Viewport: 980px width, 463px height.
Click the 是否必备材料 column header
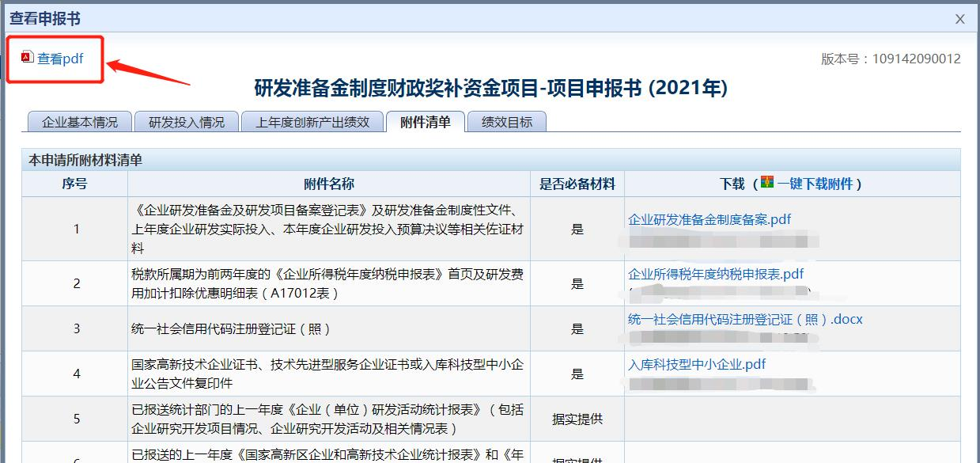(577, 184)
